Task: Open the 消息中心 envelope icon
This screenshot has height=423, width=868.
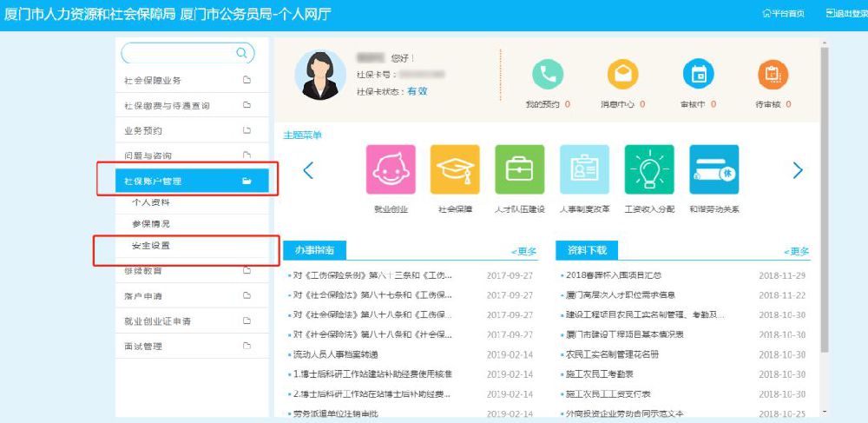Action: (x=622, y=76)
